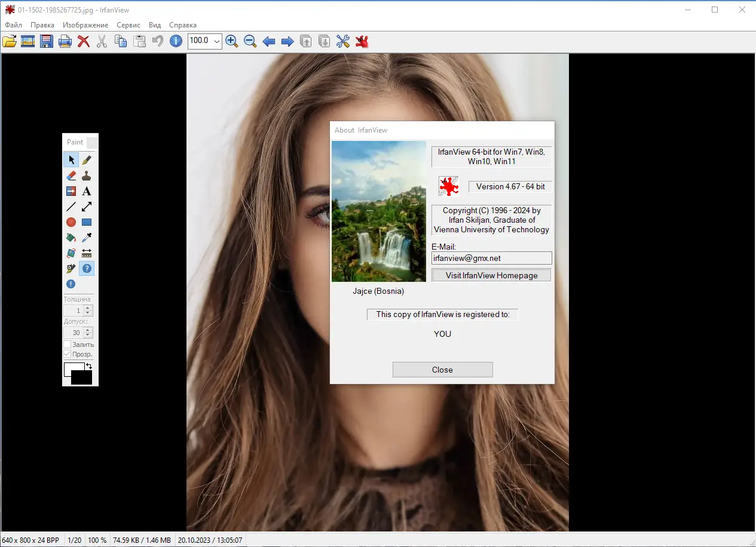Image resolution: width=756 pixels, height=547 pixels.
Task: Select the double-headed arrow line tool
Action: 87,207
